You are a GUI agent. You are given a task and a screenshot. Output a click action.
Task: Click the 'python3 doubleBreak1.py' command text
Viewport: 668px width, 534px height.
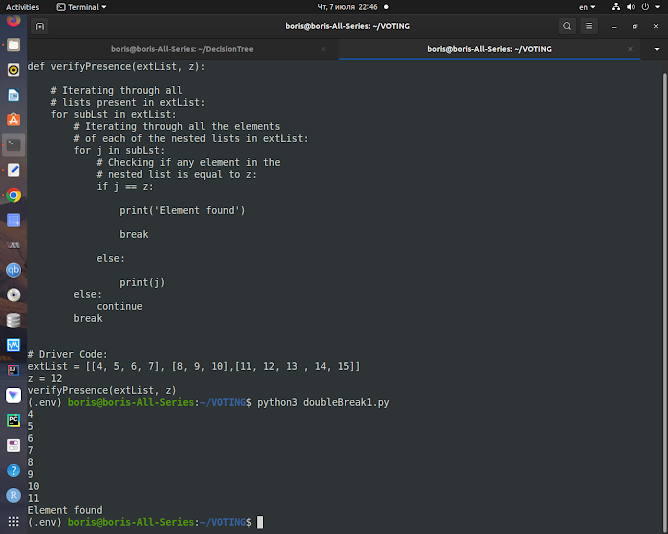point(323,402)
